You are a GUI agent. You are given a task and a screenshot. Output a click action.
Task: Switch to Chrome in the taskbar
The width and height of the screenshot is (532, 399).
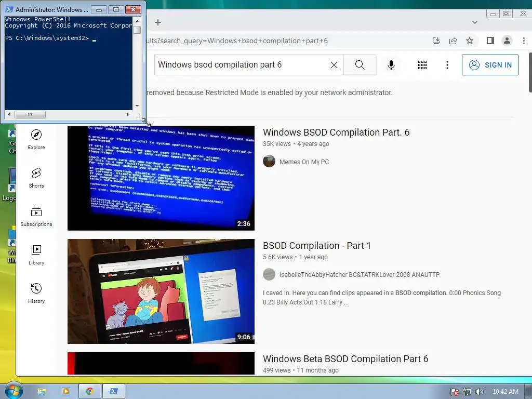(x=89, y=391)
